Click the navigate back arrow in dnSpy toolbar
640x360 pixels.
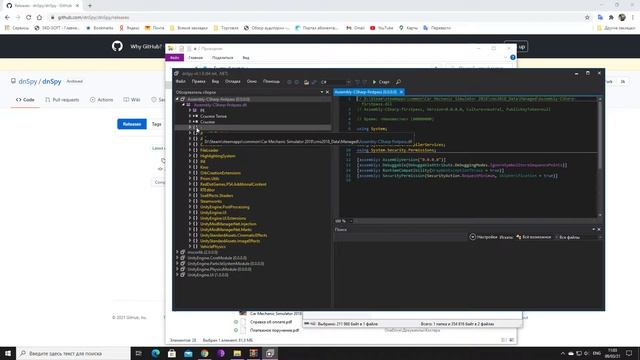pyautogui.click(x=289, y=82)
